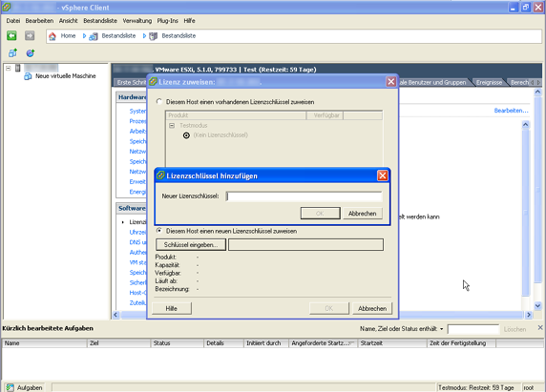Sort tasks by Initiiert durch column

click(266, 343)
